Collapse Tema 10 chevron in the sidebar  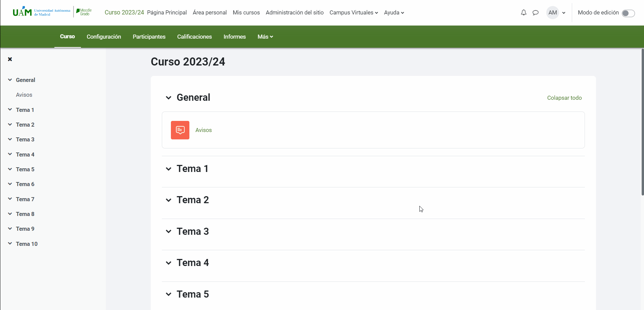[x=10, y=244]
